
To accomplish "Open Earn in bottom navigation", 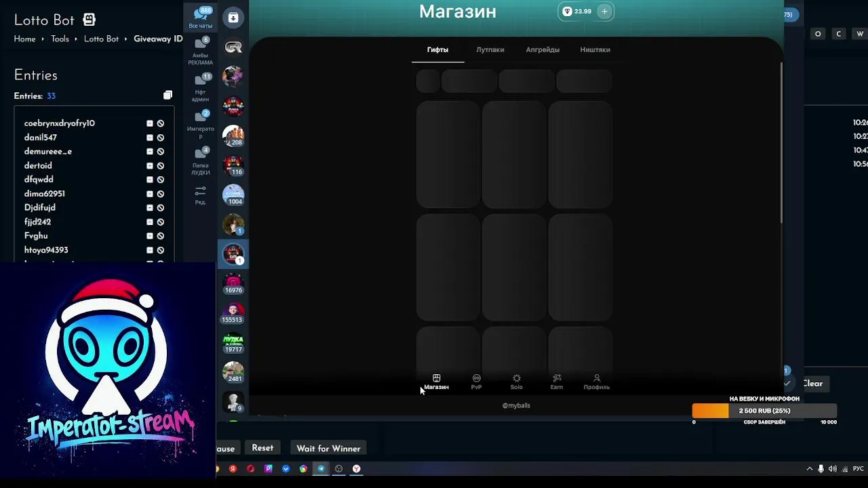I will (x=556, y=382).
